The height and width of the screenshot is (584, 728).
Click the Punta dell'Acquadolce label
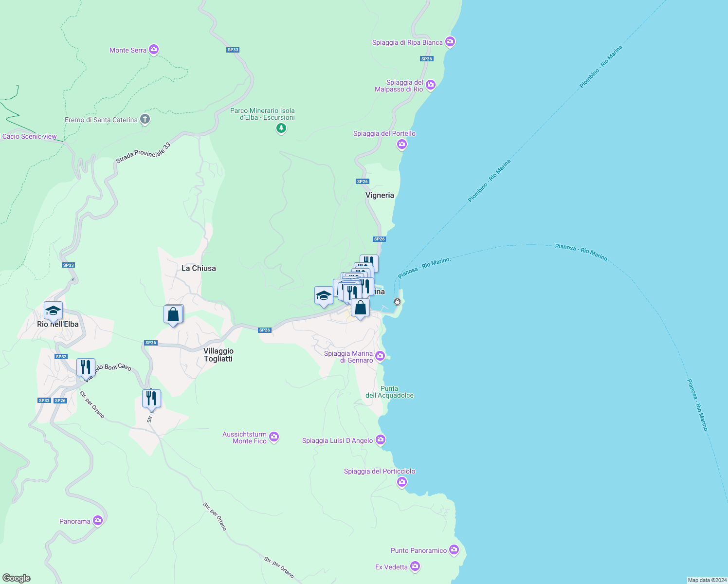click(390, 392)
